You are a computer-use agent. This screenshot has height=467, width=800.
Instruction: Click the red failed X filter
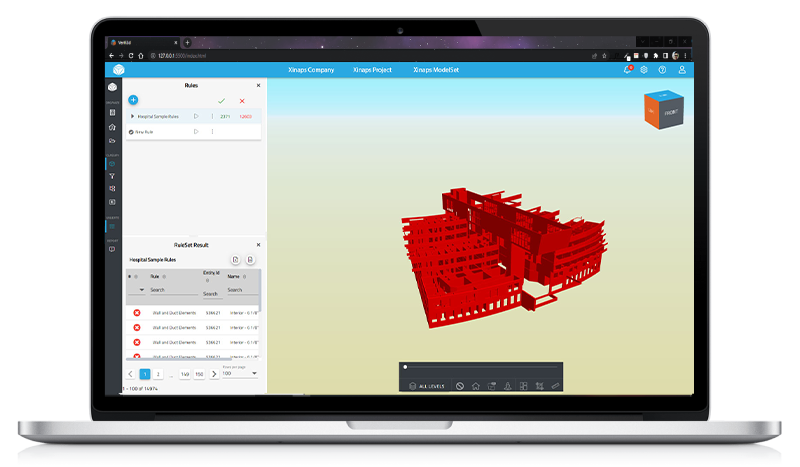click(x=242, y=101)
